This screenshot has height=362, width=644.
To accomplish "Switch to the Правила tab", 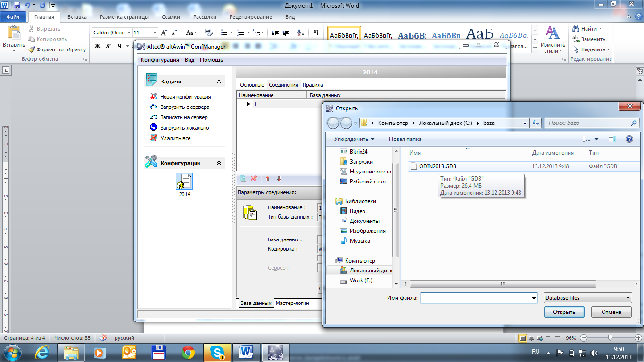I will tap(313, 85).
